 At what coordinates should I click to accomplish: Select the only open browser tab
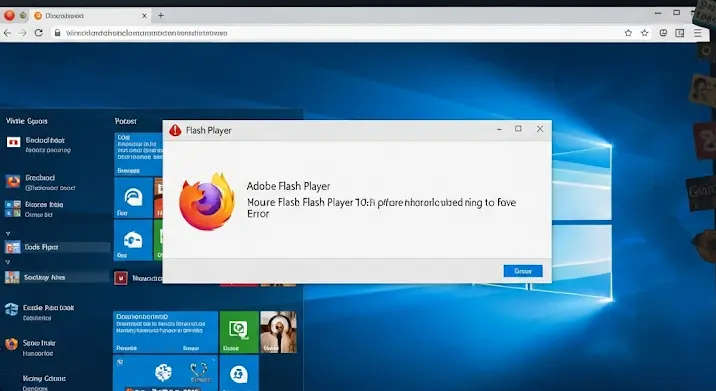click(90, 16)
